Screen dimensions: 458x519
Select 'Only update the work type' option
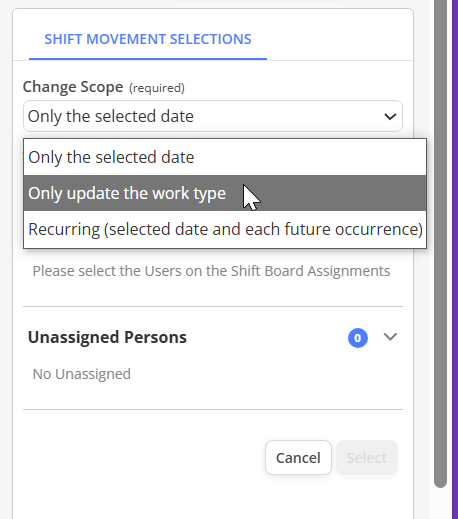[225, 193]
